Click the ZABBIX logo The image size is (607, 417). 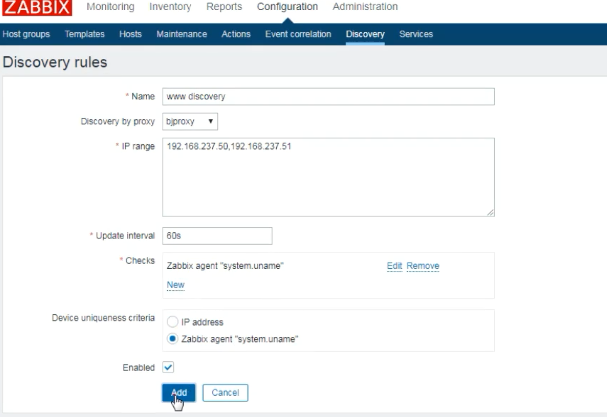37,7
